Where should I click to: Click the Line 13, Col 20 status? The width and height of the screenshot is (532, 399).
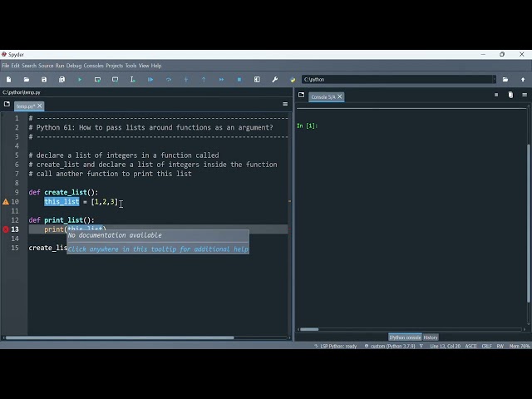pos(446,346)
